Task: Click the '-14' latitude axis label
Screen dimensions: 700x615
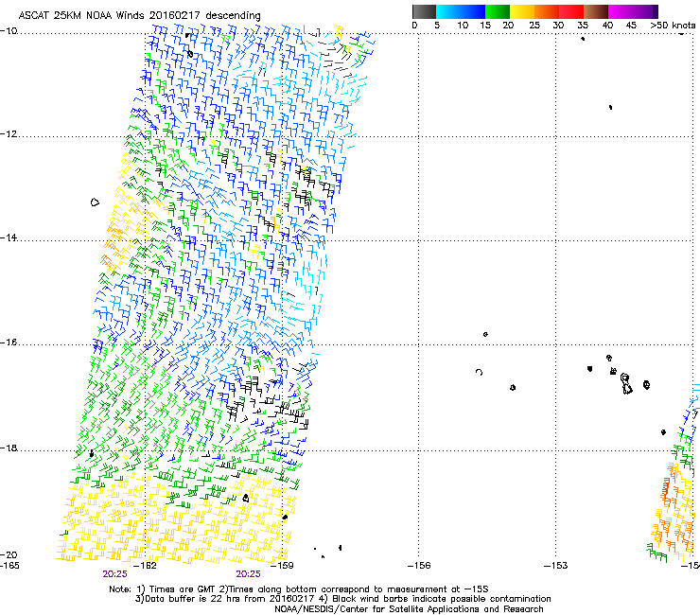Action: pos(9,237)
